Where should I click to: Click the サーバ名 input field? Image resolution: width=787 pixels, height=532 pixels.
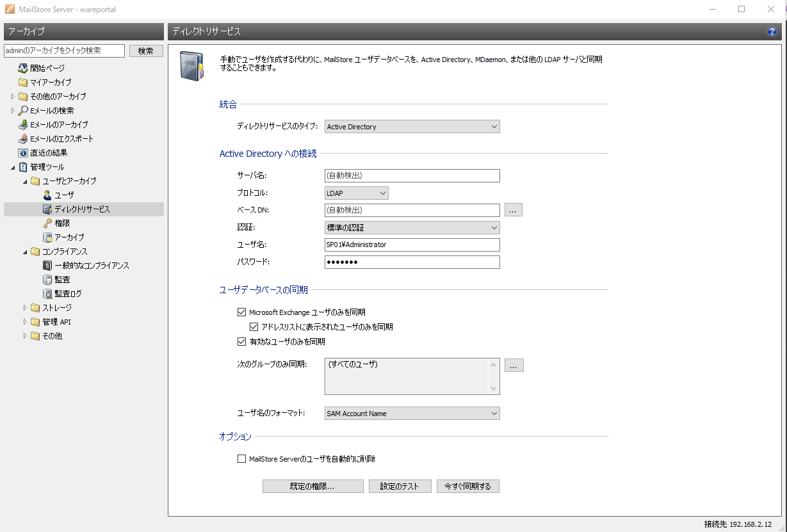412,175
